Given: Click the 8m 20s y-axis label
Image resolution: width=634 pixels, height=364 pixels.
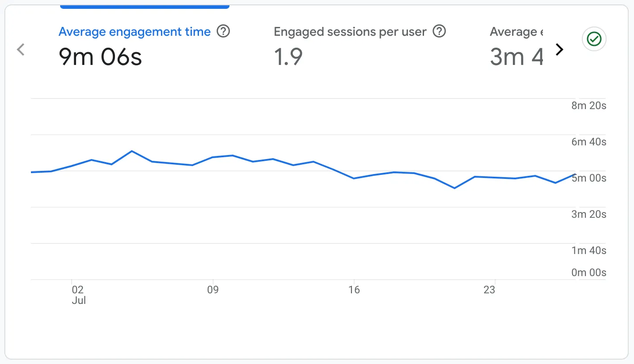Looking at the screenshot, I should coord(589,106).
